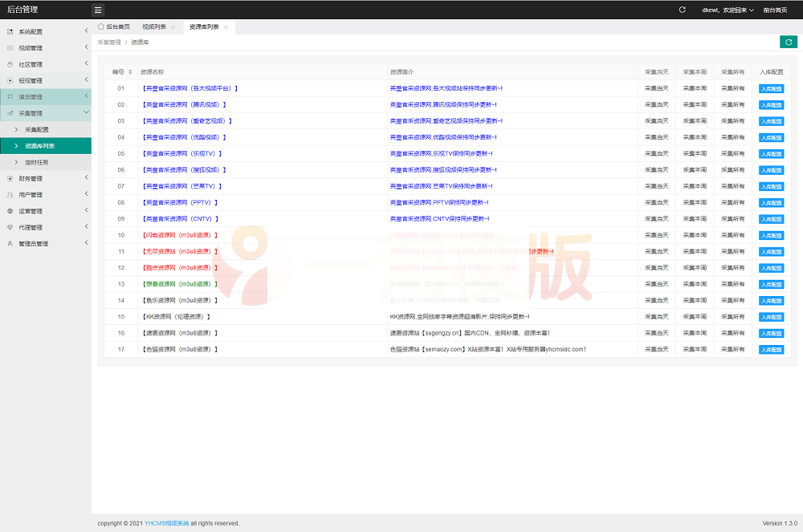Click the sidebar collapse hamburger icon
803x532 pixels.
click(x=98, y=10)
